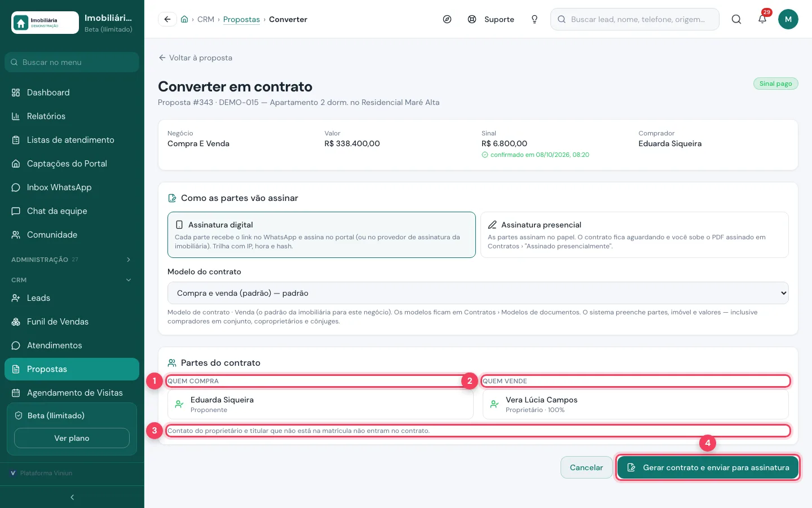This screenshot has width=812, height=508.
Task: Click the Cancelar button
Action: [x=586, y=467]
